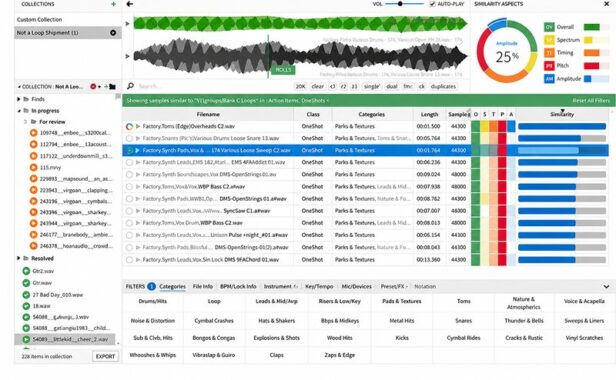
Task: Click the duplicates tag button
Action: click(x=443, y=86)
